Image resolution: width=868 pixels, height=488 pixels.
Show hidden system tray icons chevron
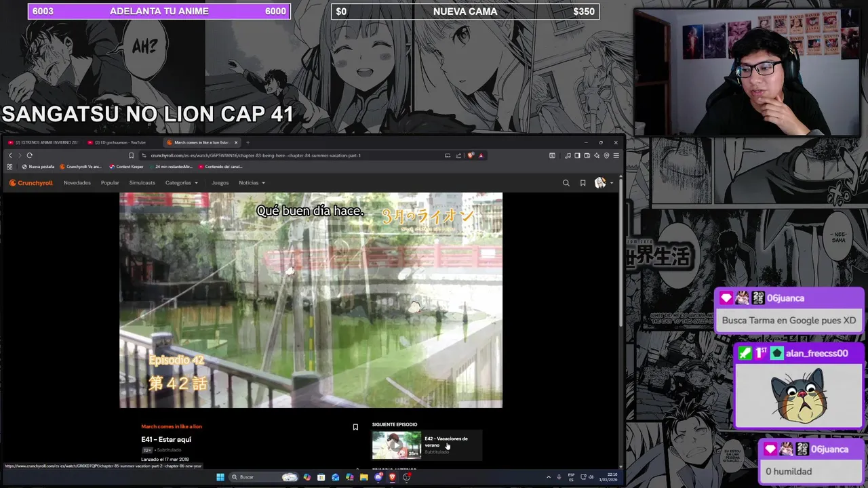[x=549, y=477]
